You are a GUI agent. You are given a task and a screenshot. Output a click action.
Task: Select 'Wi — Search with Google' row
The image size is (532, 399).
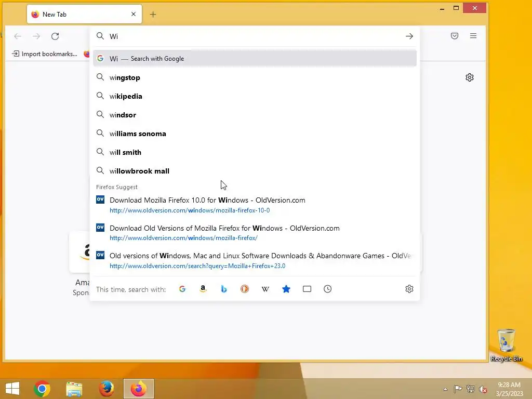pos(255,58)
